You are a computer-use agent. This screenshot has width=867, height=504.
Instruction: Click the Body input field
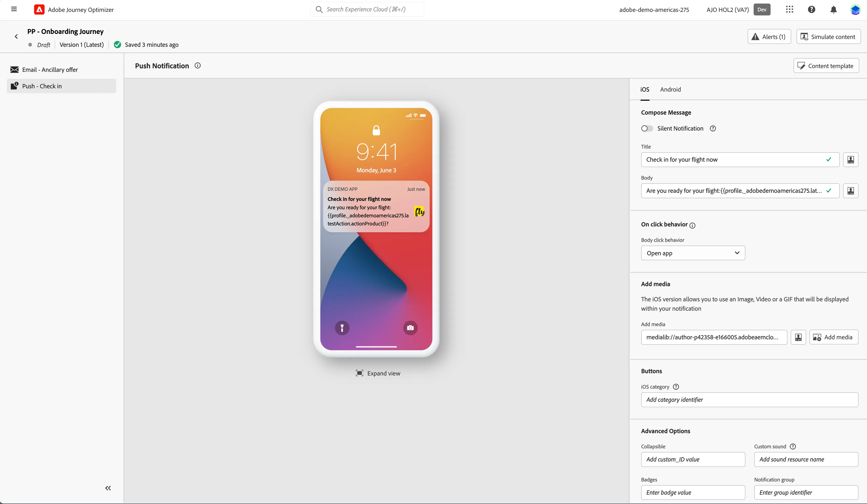pos(740,191)
